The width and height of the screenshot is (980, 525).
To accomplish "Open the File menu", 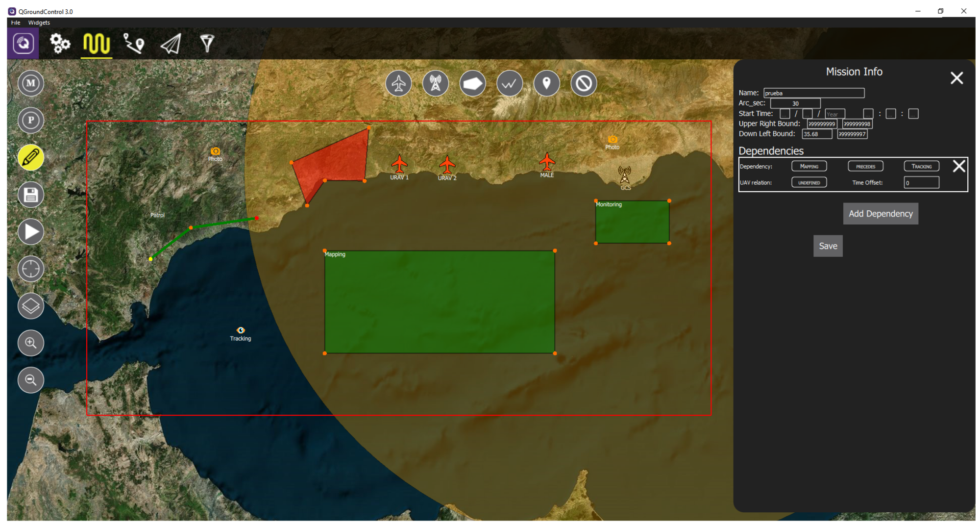I will pyautogui.click(x=16, y=23).
